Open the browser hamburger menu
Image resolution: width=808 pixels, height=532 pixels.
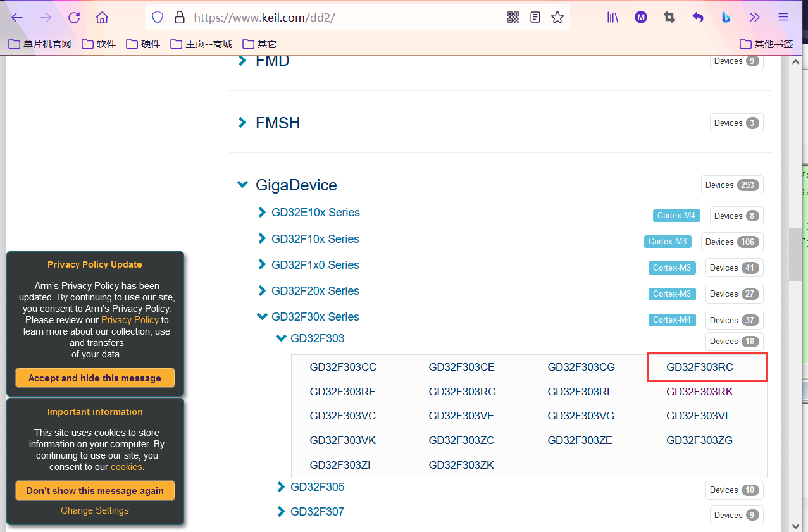pyautogui.click(x=783, y=17)
